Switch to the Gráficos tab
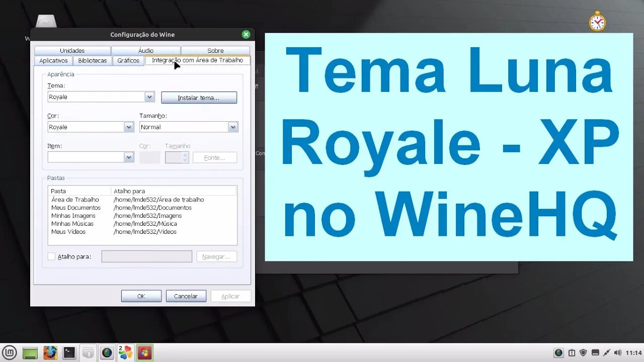644x362 pixels. click(x=128, y=60)
